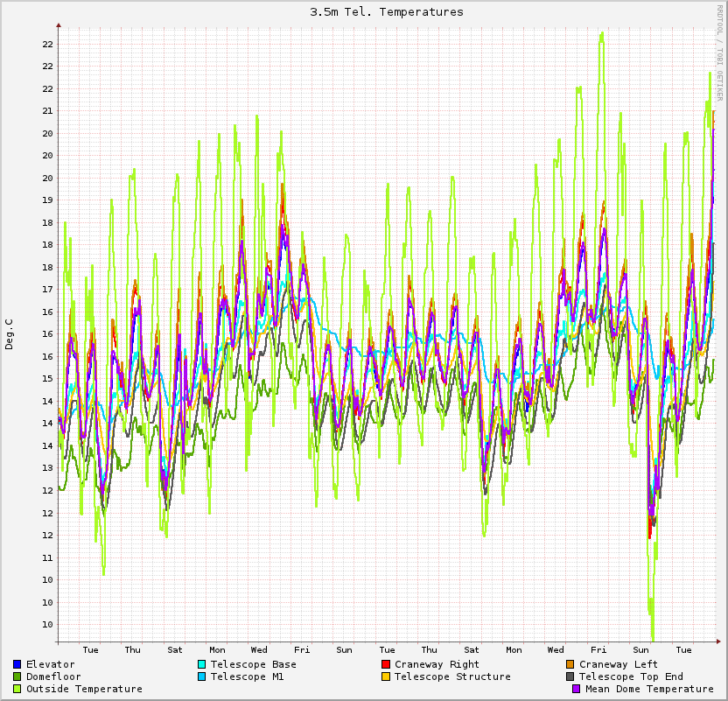This screenshot has width=728, height=701.
Task: Click the blue Elevator legend swatch
Action: pyautogui.click(x=17, y=664)
